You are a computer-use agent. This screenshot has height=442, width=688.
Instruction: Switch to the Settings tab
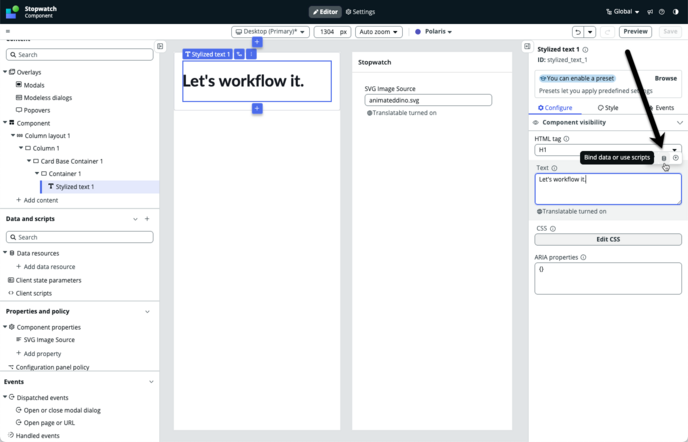click(x=360, y=12)
